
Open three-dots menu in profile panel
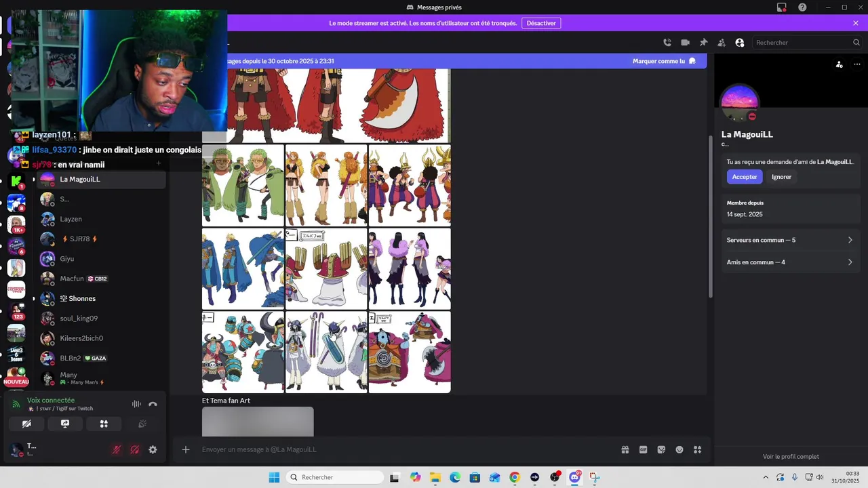(857, 64)
